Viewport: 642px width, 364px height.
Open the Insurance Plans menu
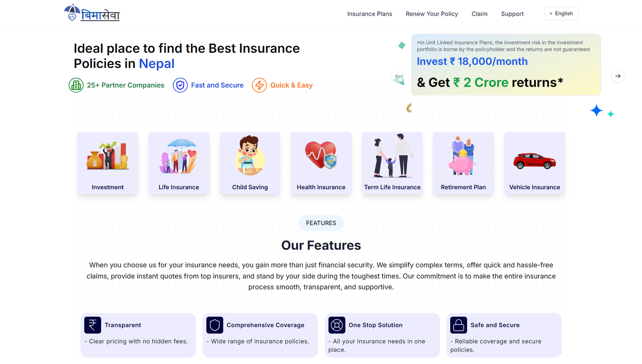(x=370, y=14)
